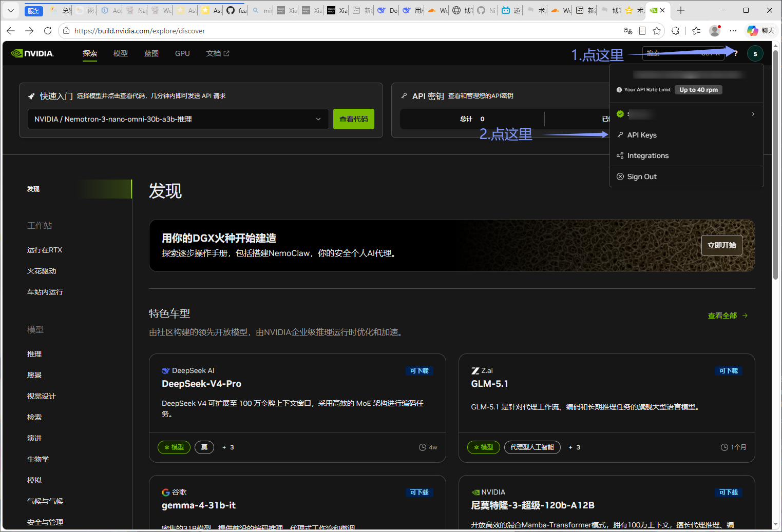Go back with the browser back arrow

click(x=11, y=31)
